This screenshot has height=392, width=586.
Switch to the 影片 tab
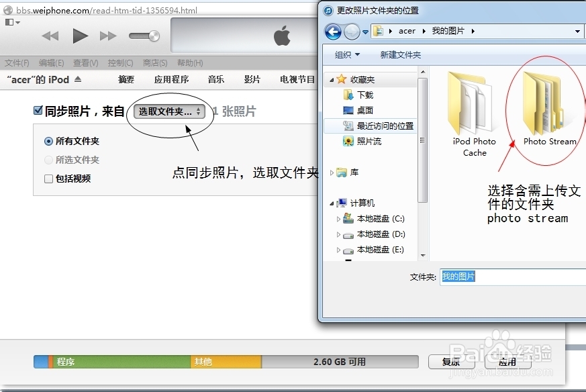(x=252, y=79)
